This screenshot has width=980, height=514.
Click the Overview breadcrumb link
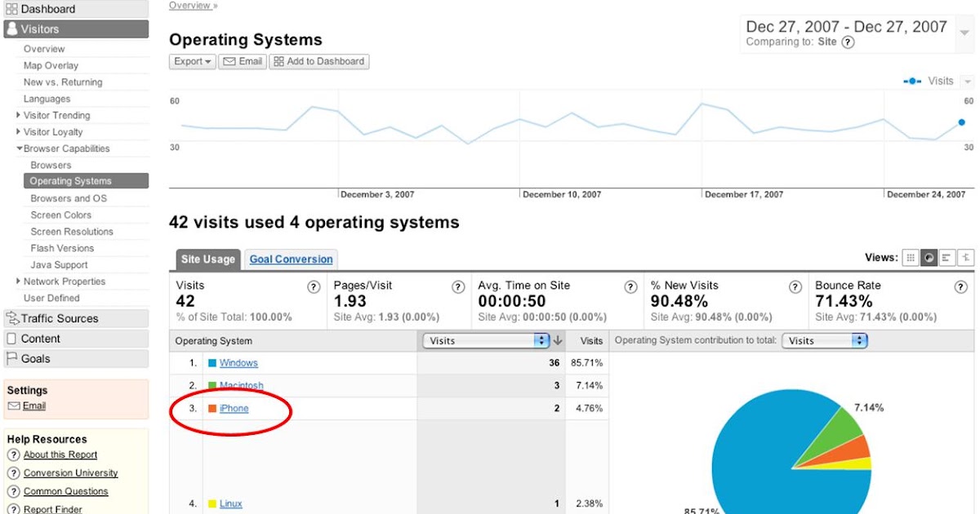[189, 5]
